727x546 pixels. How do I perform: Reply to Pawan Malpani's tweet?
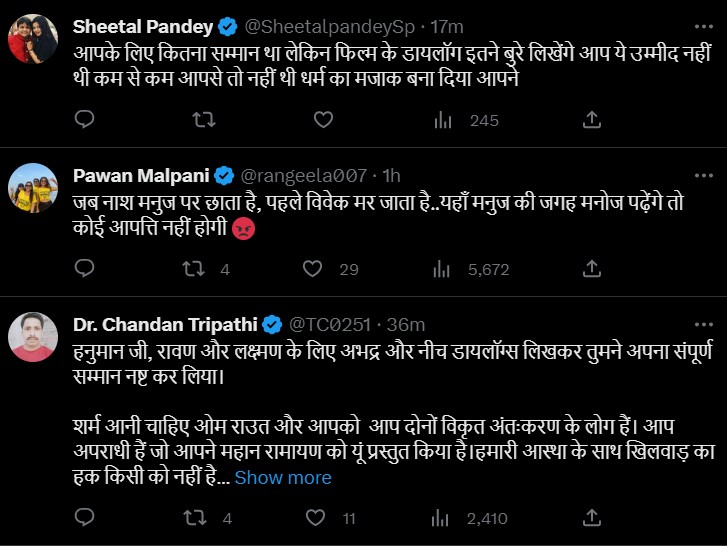(x=85, y=269)
